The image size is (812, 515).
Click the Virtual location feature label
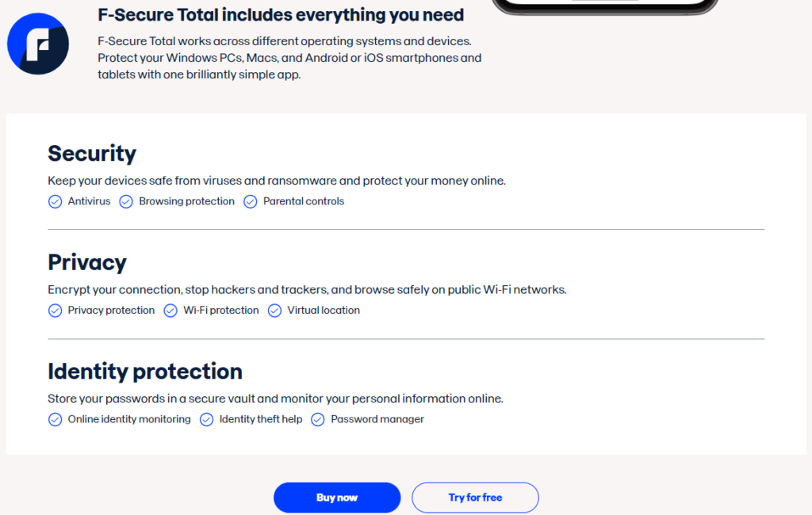(324, 311)
